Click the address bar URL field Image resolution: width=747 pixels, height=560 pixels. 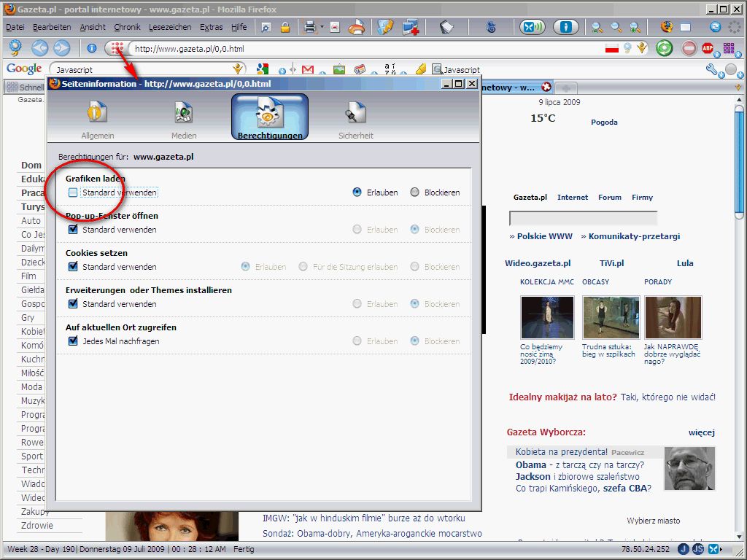tap(367, 49)
